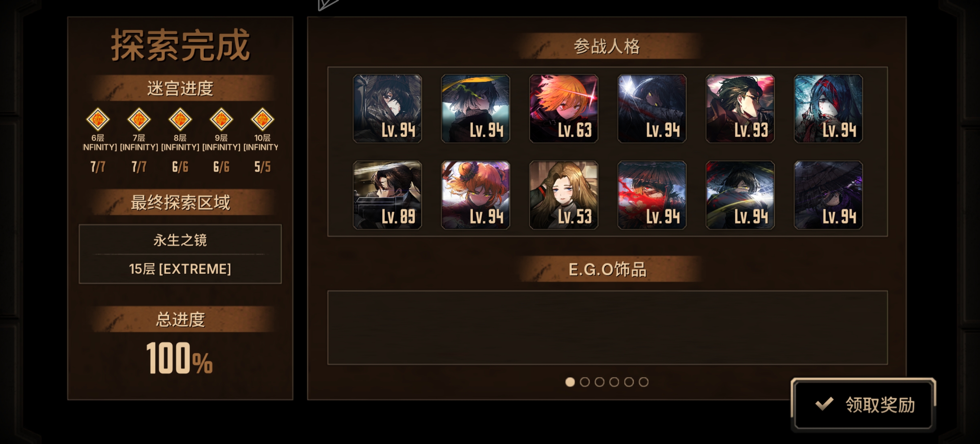Select the blue-haired Lv.94 top-row portrait
The width and height of the screenshot is (980, 444).
tap(828, 109)
